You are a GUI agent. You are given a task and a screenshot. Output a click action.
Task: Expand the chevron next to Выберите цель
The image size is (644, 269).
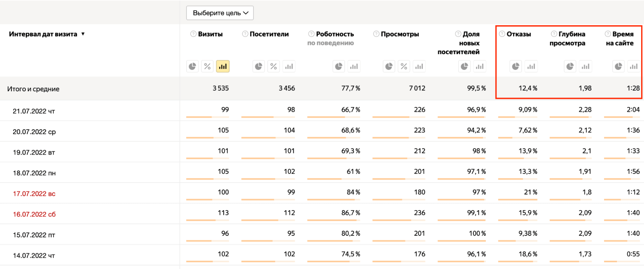coord(246,13)
